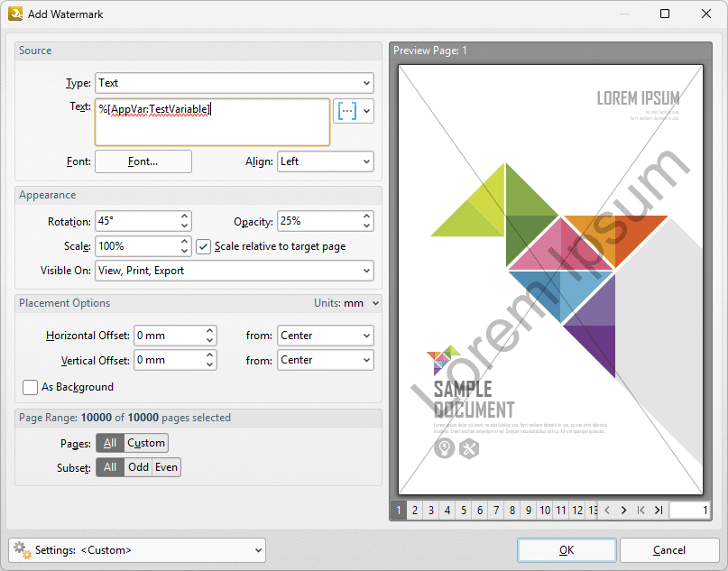The image size is (728, 571).
Task: Click the Vertical Offset value field
Action: 169,360
